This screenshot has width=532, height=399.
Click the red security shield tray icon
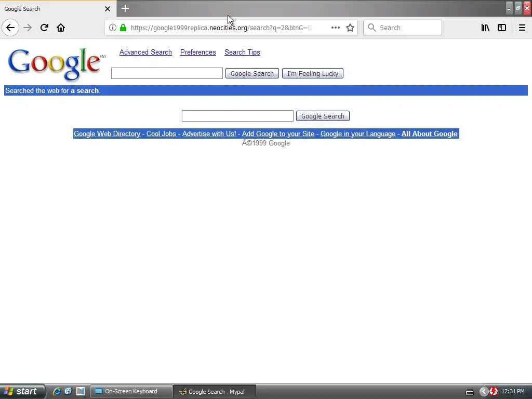click(494, 392)
